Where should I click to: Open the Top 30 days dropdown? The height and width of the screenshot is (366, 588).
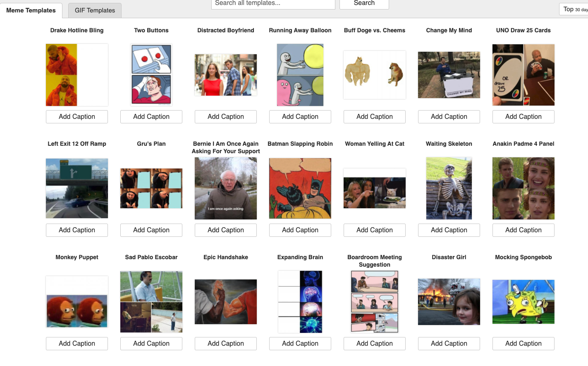click(574, 9)
